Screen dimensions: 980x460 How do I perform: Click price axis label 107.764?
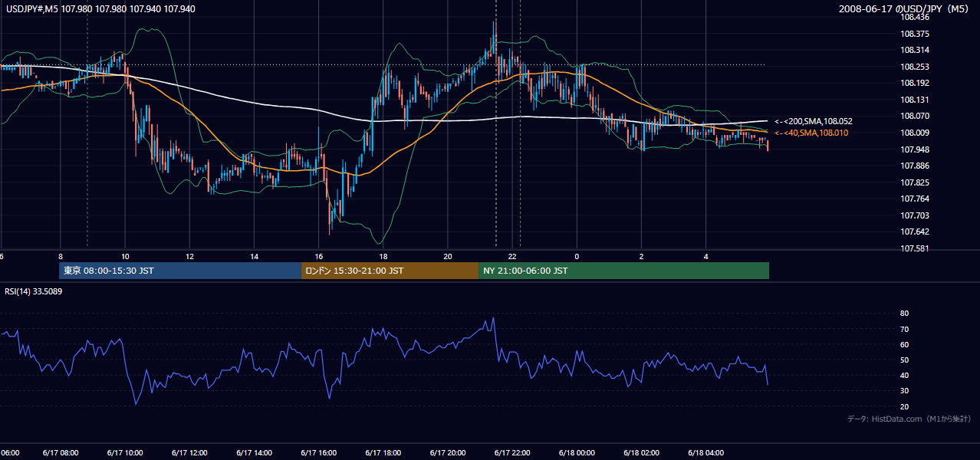click(x=915, y=199)
